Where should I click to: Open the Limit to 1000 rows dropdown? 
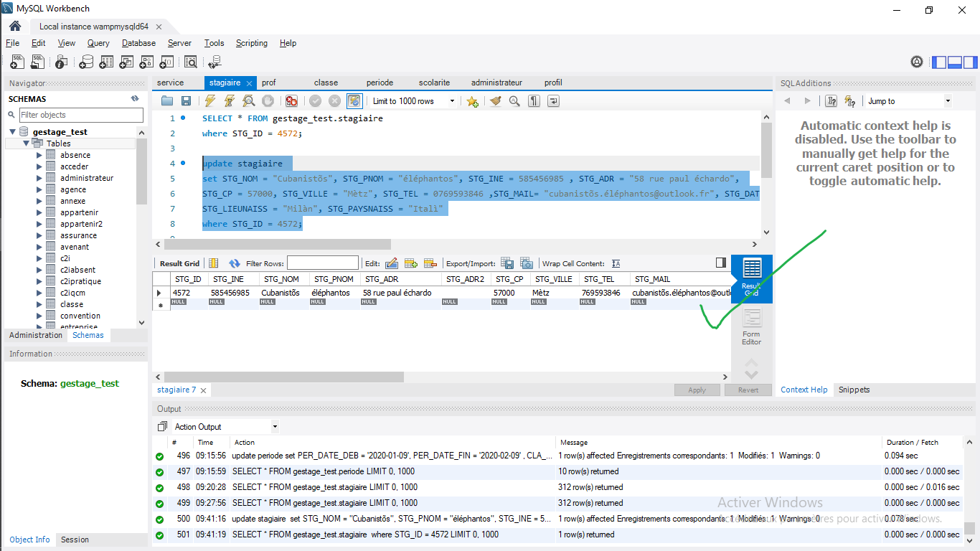click(414, 101)
